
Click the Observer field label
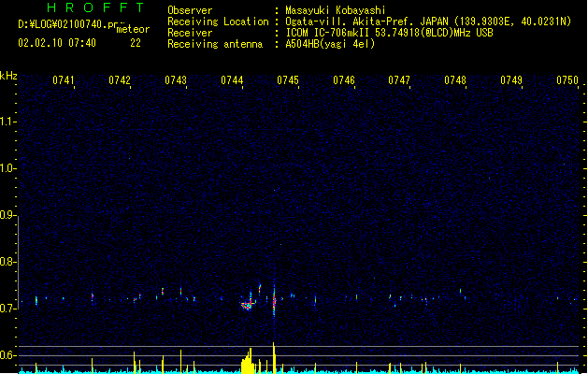(x=190, y=10)
